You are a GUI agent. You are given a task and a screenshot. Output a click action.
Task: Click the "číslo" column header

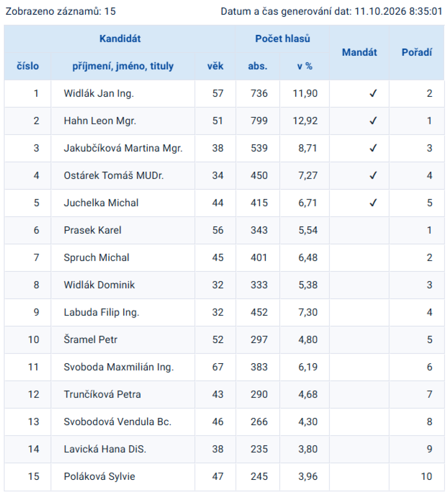[x=28, y=66]
